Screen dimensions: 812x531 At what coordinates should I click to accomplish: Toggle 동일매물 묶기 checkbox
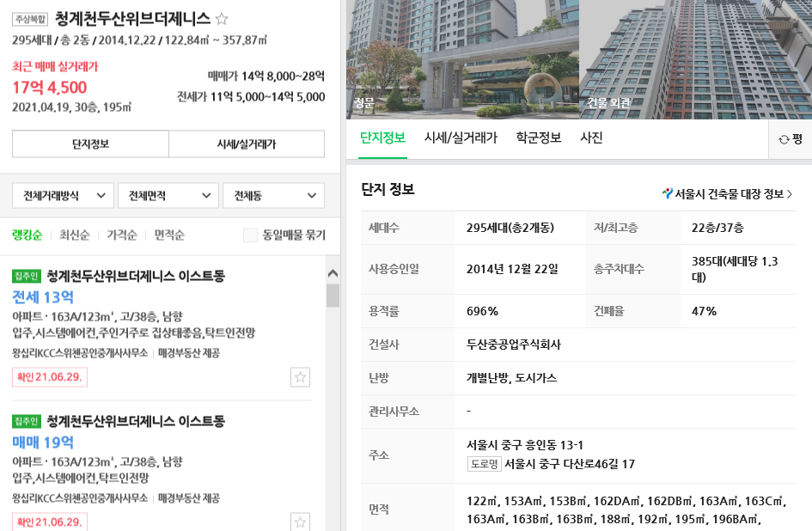point(250,235)
